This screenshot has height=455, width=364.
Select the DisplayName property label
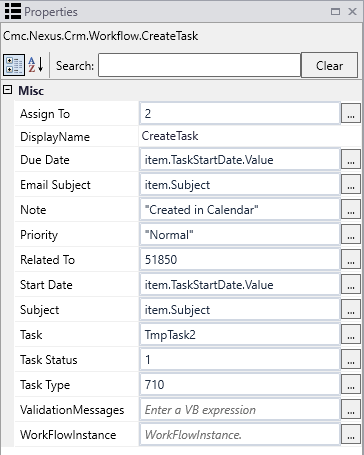pyautogui.click(x=55, y=137)
